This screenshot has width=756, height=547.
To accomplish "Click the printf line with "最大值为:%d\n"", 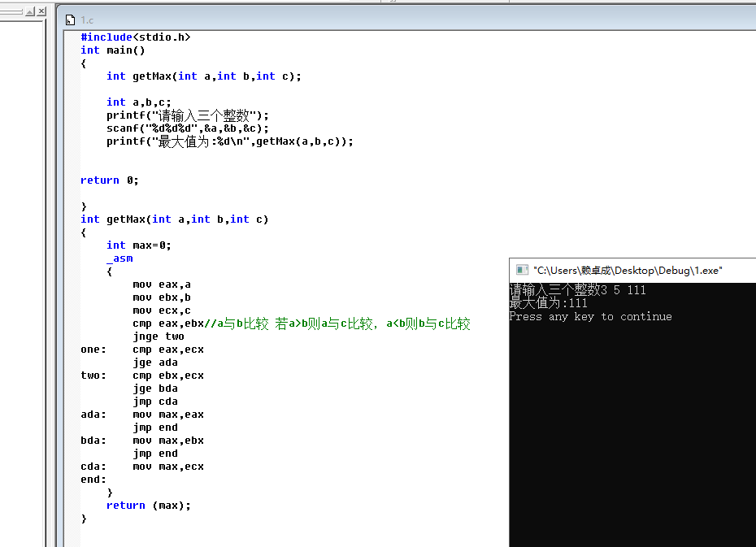I will [229, 141].
